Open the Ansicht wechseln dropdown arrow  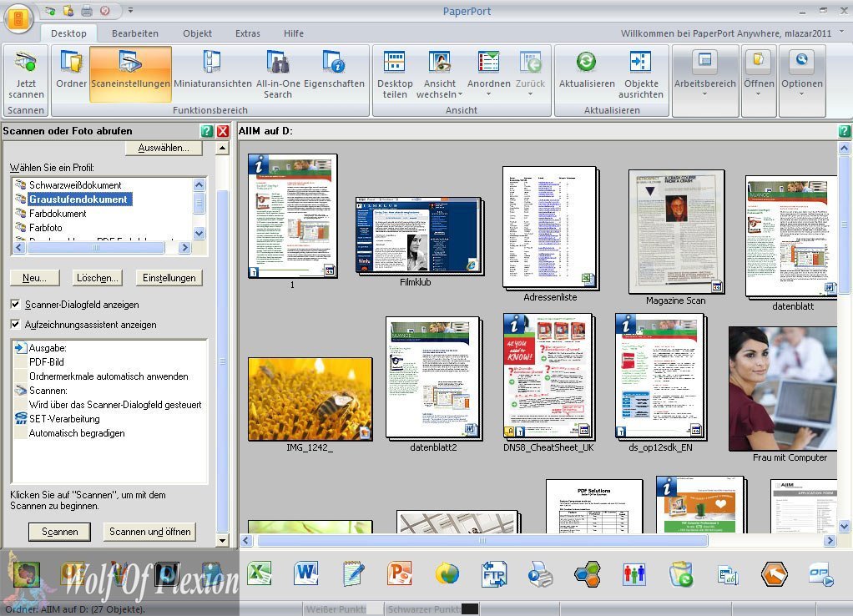click(x=460, y=94)
